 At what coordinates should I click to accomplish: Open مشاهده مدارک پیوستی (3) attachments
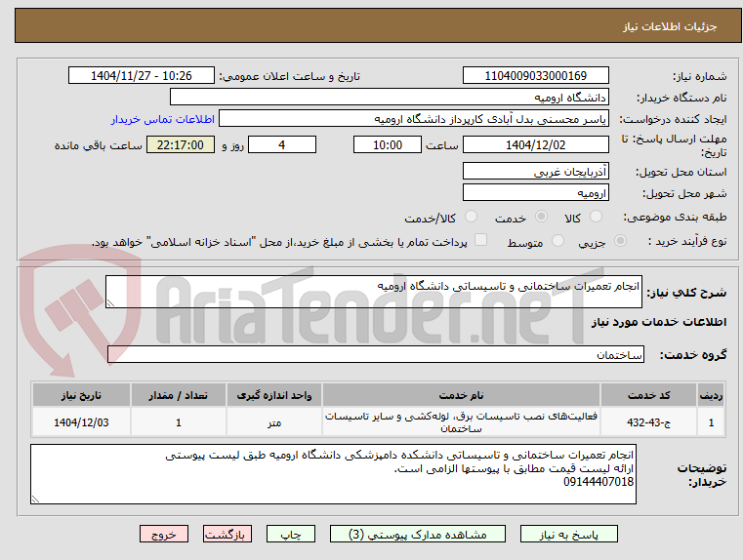tap(418, 534)
